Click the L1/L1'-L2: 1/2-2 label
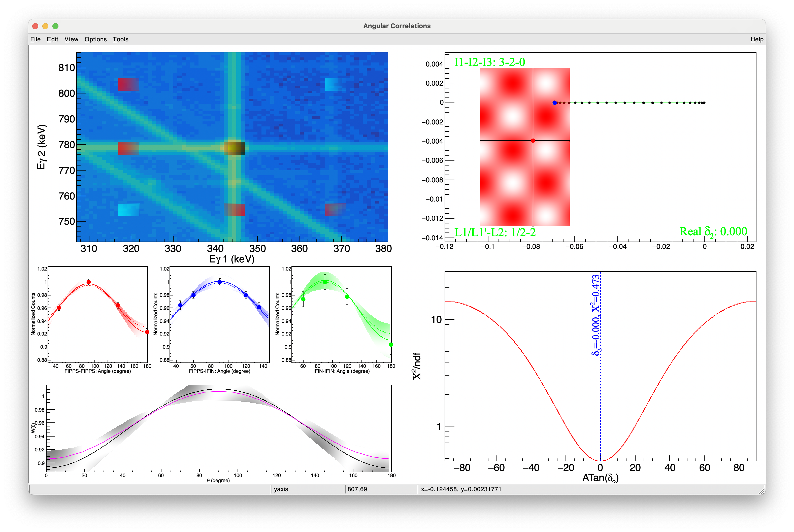This screenshot has height=532, width=794. coord(495,232)
